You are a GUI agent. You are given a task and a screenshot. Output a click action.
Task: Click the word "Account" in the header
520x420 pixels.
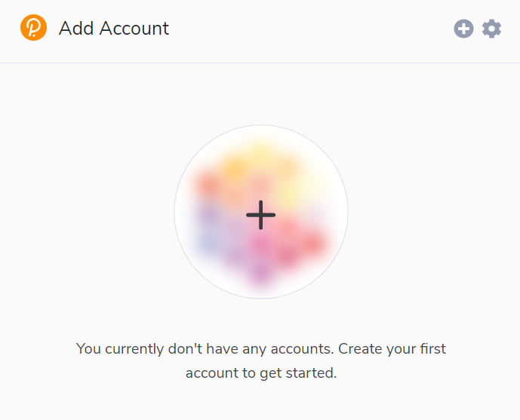click(x=134, y=28)
